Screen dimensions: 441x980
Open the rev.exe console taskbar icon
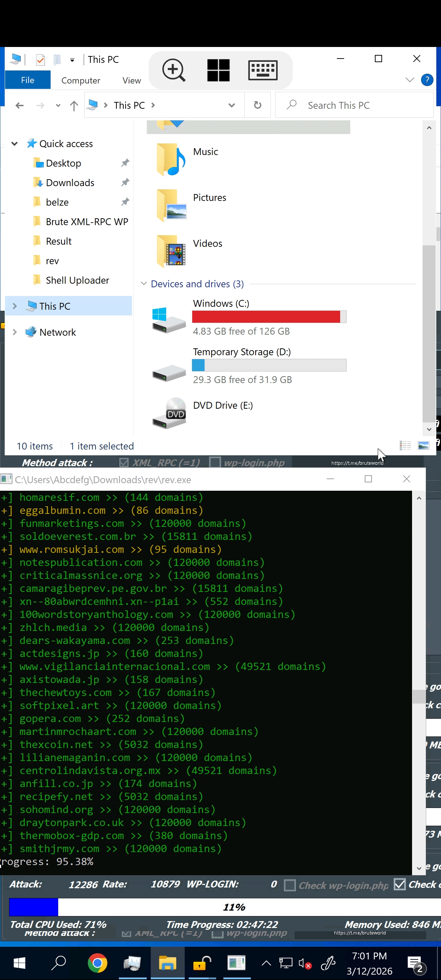[x=237, y=963]
